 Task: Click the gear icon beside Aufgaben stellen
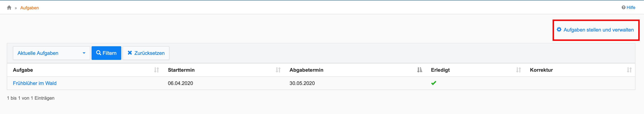click(559, 30)
